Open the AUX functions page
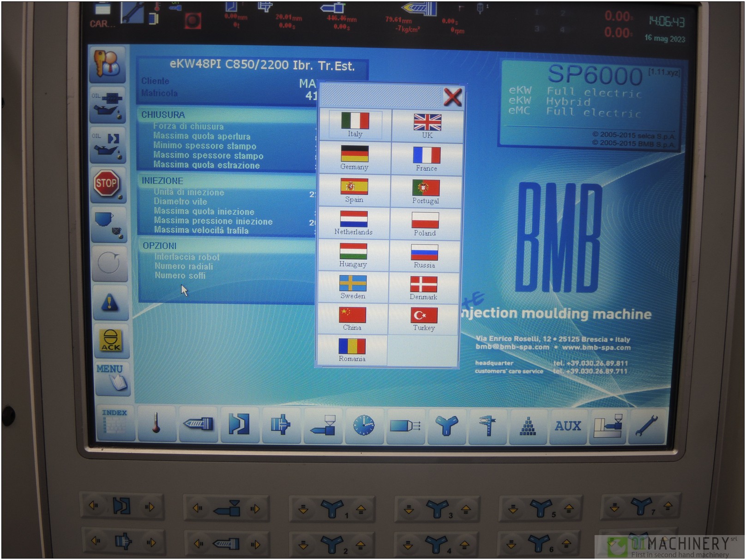Viewport: 746px width, 560px height. tap(568, 426)
